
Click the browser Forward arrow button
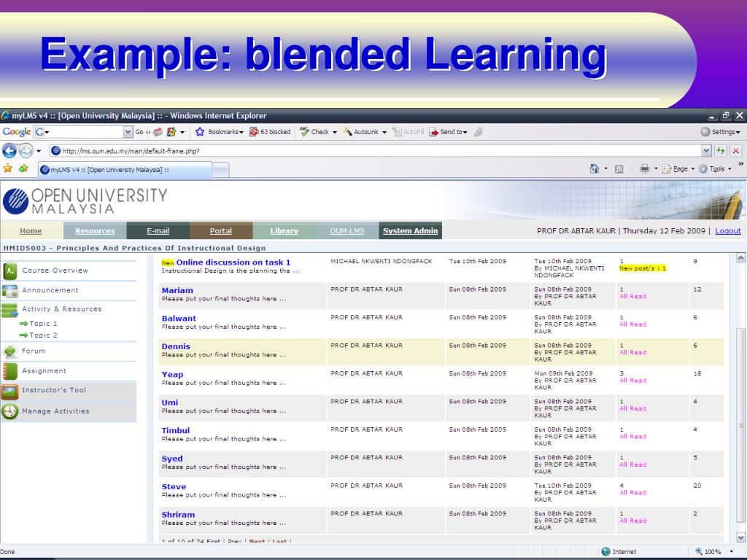(26, 151)
